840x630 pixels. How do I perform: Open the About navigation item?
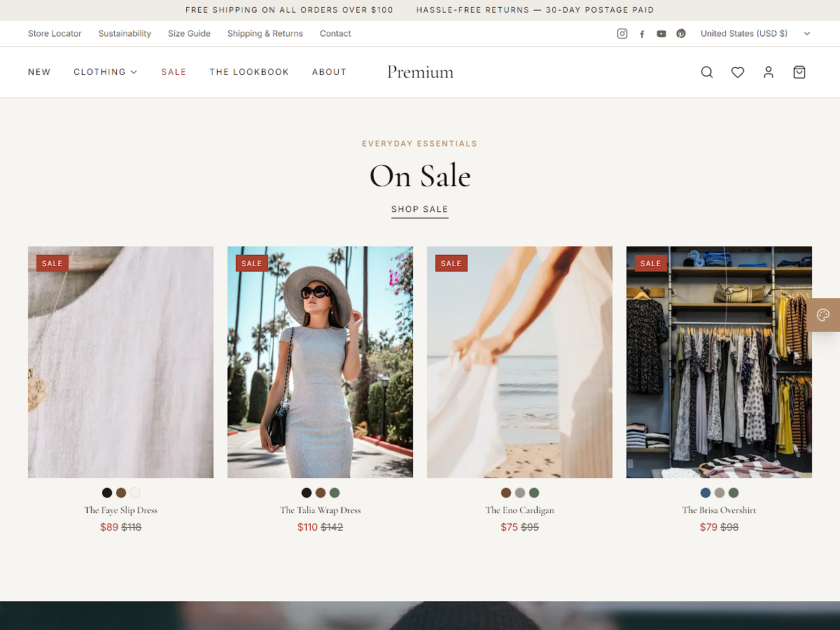click(x=329, y=72)
